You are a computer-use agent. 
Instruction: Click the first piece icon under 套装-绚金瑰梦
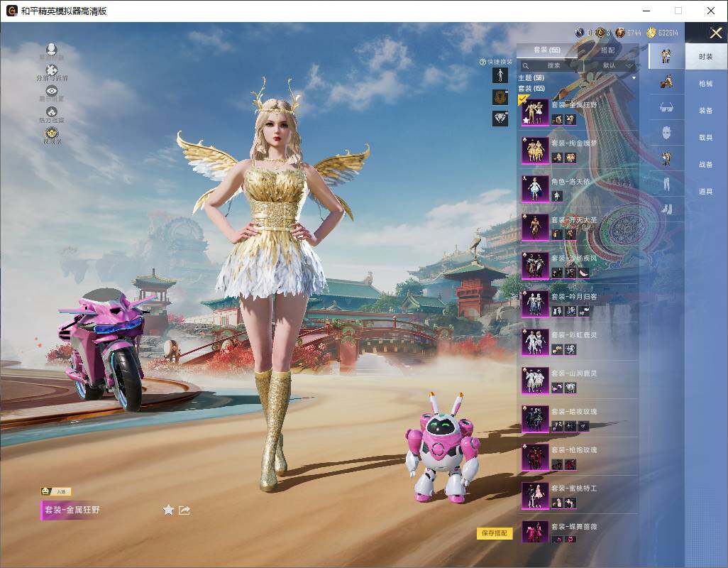(x=557, y=158)
